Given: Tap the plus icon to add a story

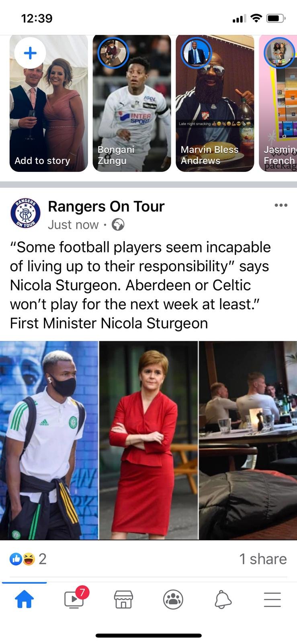Looking at the screenshot, I should 30,53.
